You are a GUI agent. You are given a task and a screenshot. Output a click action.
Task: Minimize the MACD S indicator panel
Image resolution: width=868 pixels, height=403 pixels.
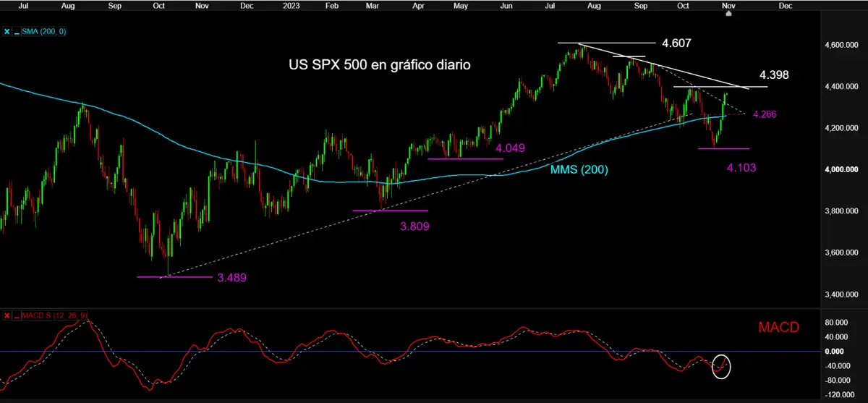pos(17,315)
